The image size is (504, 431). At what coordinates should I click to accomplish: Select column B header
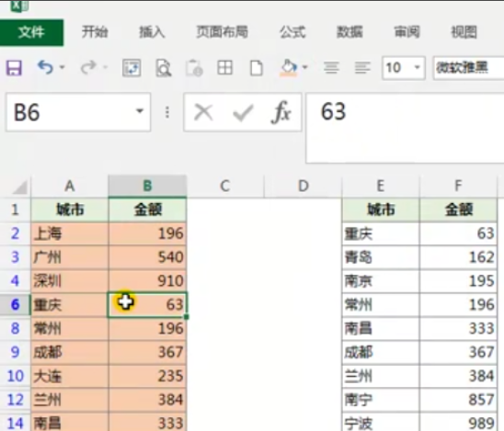tap(147, 186)
